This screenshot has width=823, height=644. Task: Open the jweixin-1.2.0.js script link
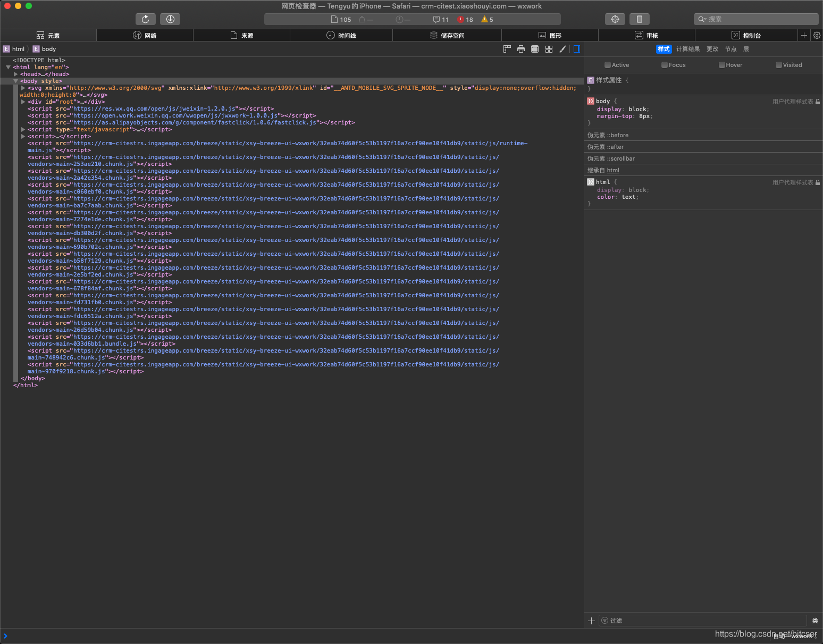click(155, 109)
